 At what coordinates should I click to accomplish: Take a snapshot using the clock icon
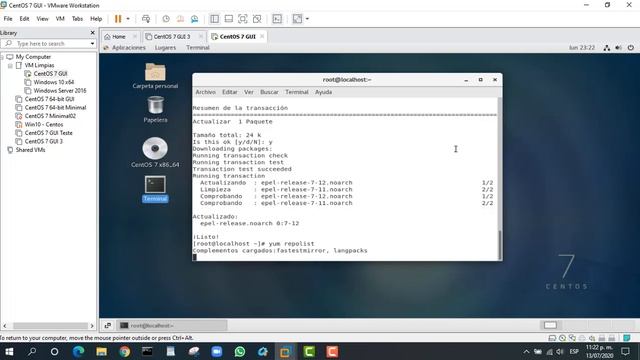(x=166, y=19)
